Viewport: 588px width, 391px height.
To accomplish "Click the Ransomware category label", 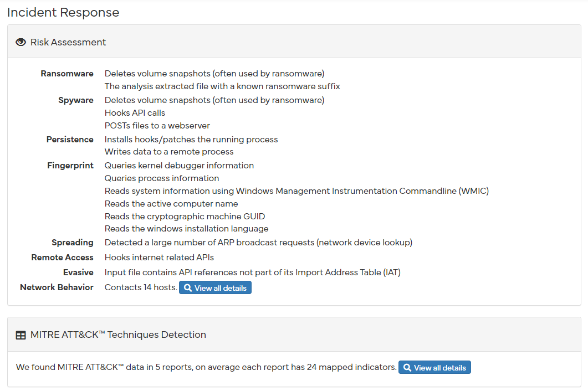I will click(67, 74).
